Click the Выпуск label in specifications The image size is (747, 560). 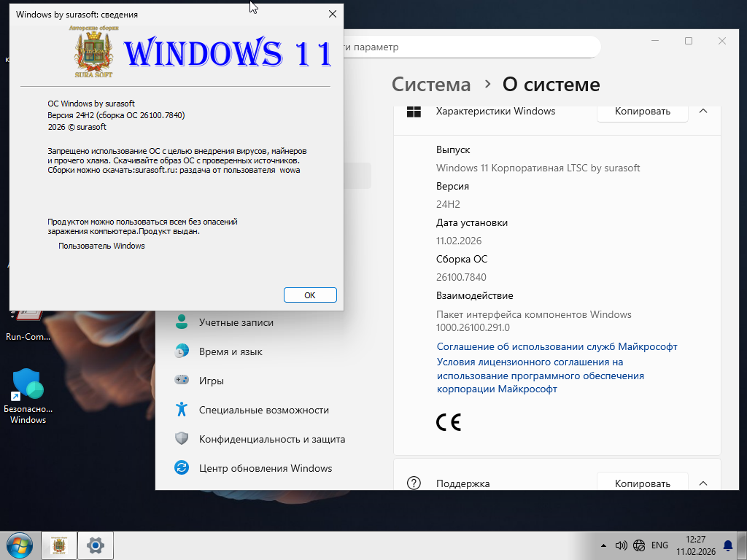pyautogui.click(x=452, y=150)
